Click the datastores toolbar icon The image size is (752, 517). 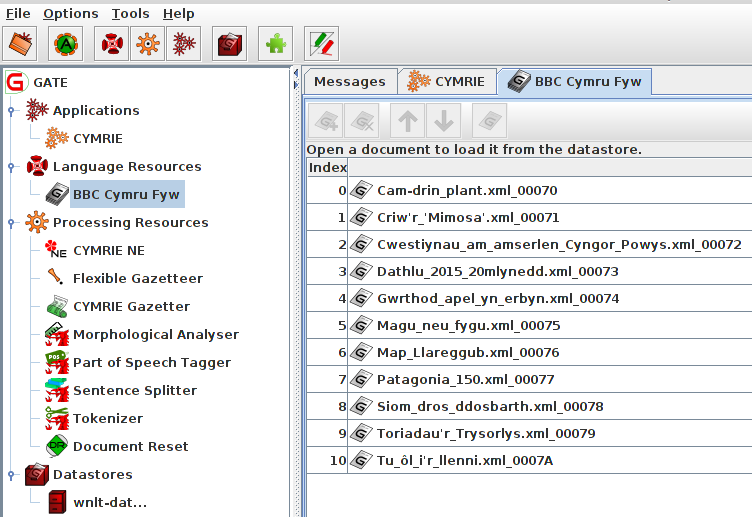[x=230, y=44]
